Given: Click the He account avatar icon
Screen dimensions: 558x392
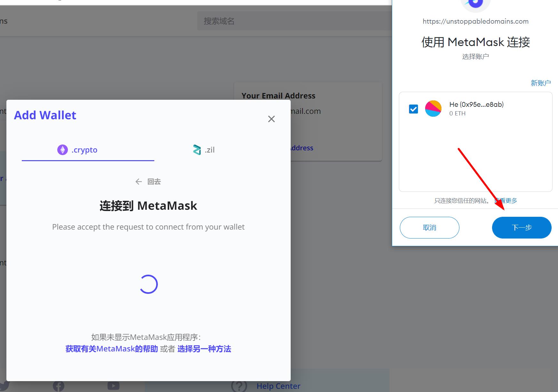Looking at the screenshot, I should tap(433, 109).
